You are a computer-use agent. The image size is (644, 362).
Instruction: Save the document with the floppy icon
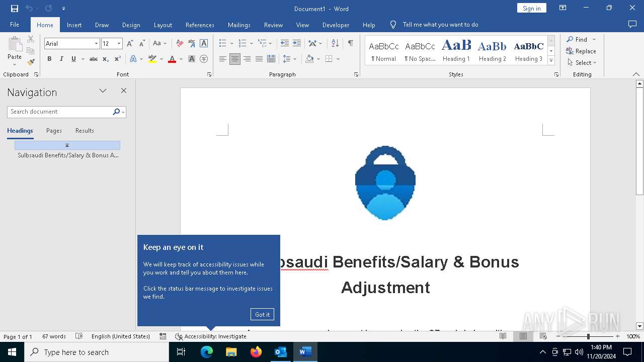click(14, 9)
